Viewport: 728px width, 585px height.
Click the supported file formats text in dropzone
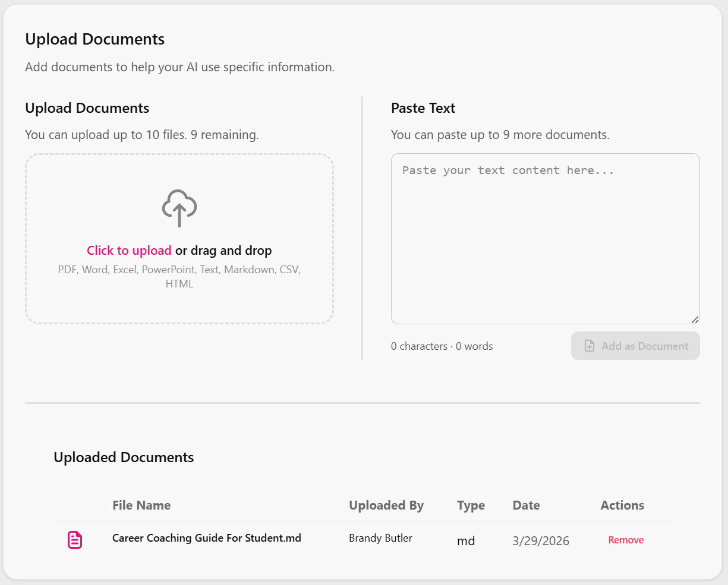[x=179, y=276]
